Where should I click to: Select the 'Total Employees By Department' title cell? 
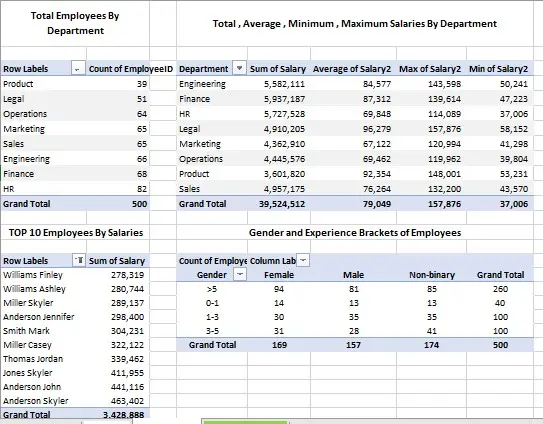pos(75,23)
